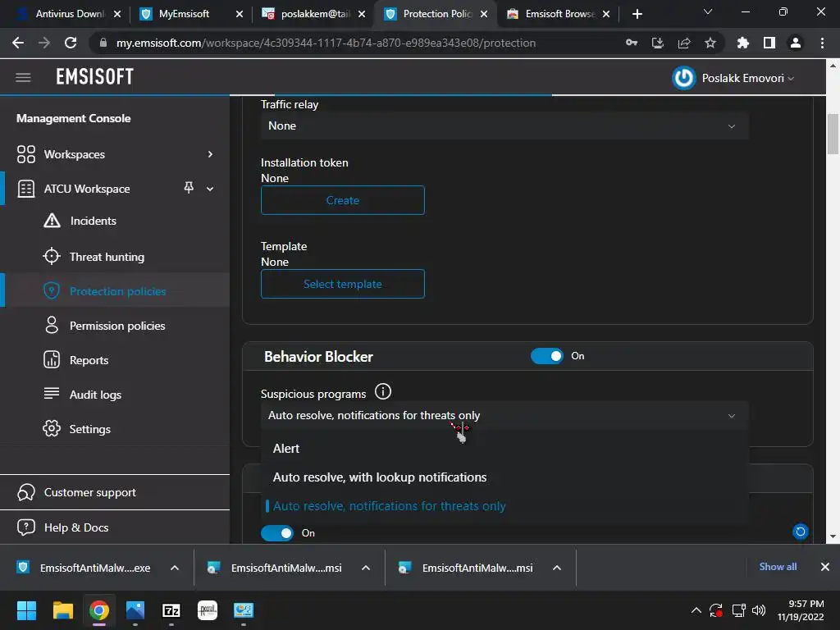The height and width of the screenshot is (630, 840).
Task: Open a new Chrome tab
Action: (x=637, y=14)
